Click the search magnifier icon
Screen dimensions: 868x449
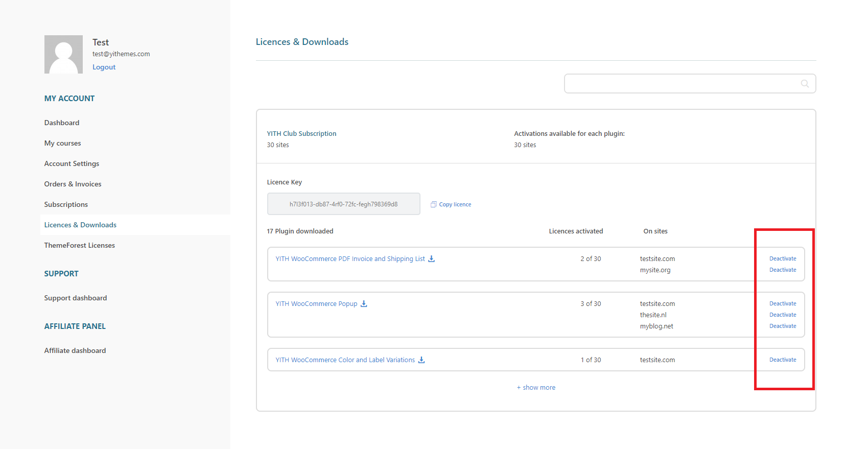(x=805, y=84)
